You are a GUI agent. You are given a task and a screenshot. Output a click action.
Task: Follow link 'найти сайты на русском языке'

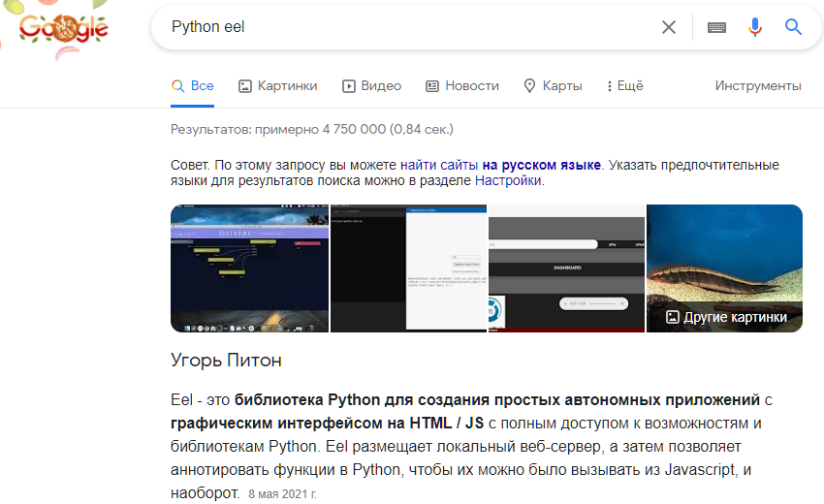[500, 165]
